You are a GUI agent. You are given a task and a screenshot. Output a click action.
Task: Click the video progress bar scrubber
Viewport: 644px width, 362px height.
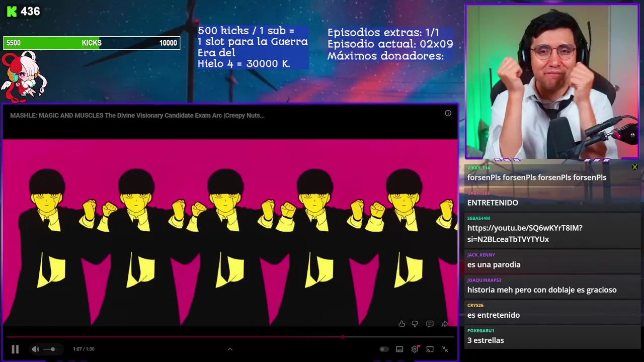point(343,337)
